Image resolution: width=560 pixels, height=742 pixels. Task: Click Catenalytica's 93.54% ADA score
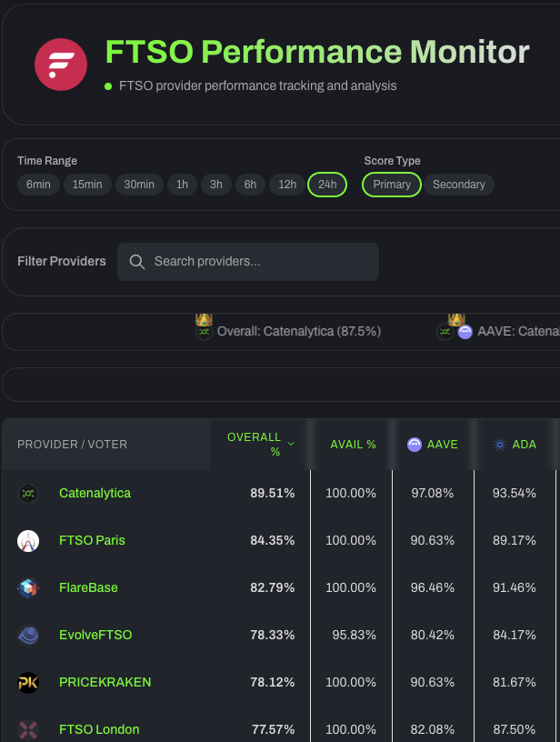[x=515, y=493]
